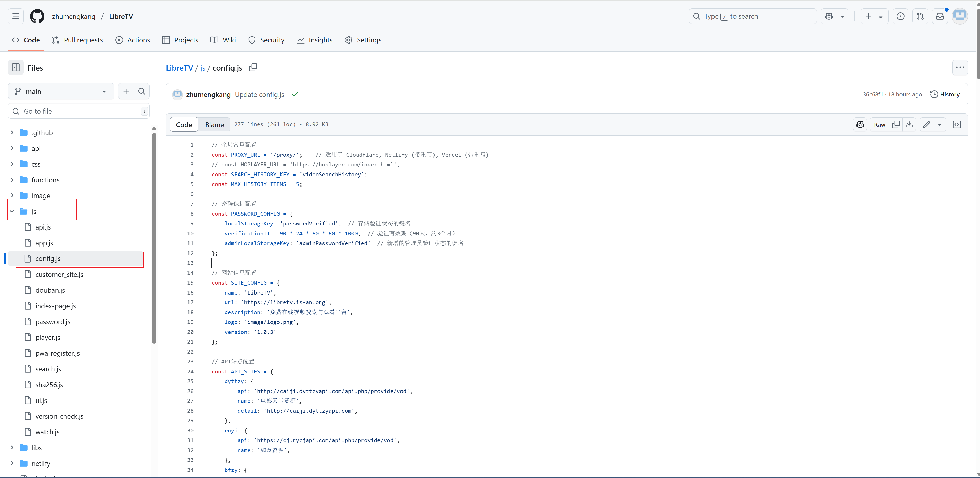Search this repository with the magnifier icon

[x=142, y=91]
